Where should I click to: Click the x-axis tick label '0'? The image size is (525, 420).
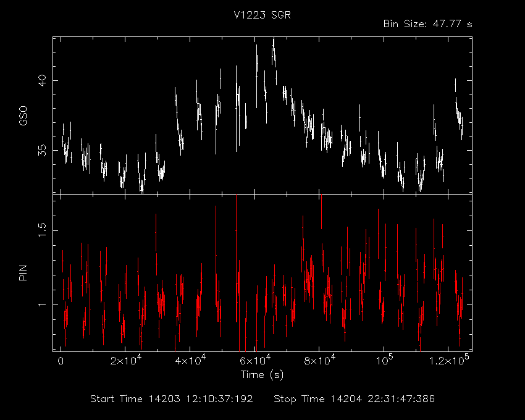61,361
